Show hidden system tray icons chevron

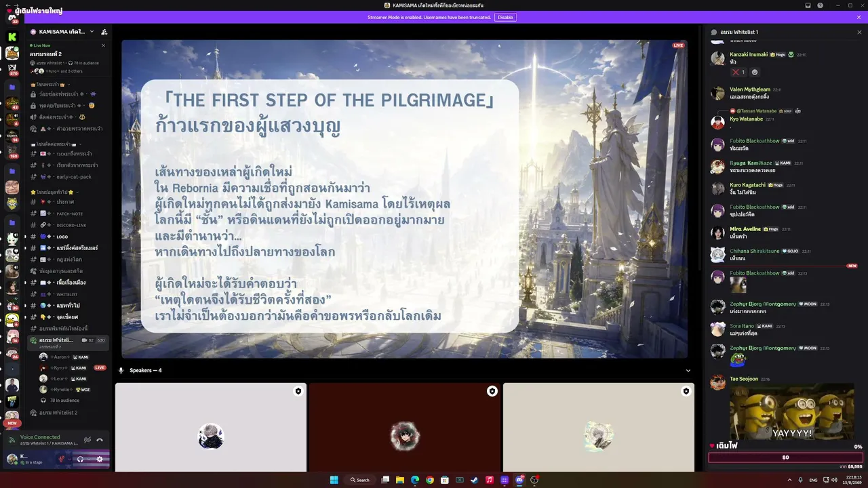790,480
